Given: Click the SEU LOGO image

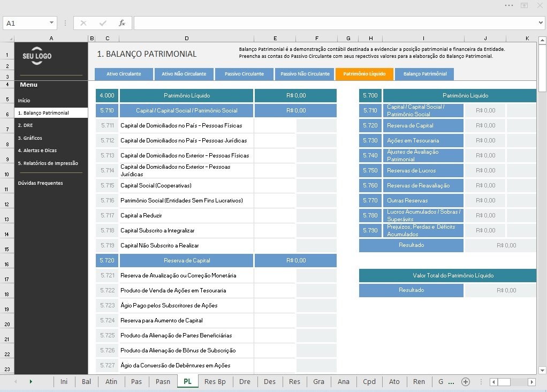Looking at the screenshot, I should (37, 56).
